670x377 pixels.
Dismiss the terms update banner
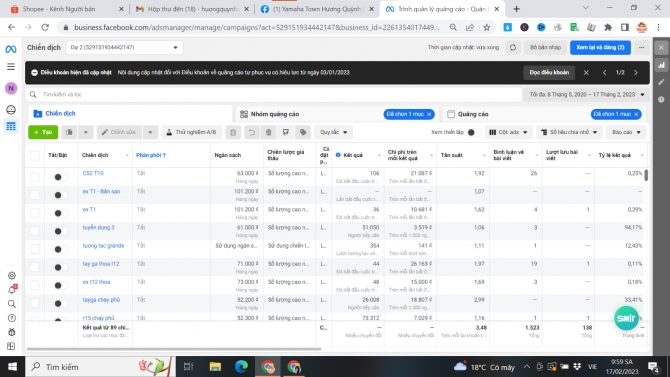coord(586,73)
